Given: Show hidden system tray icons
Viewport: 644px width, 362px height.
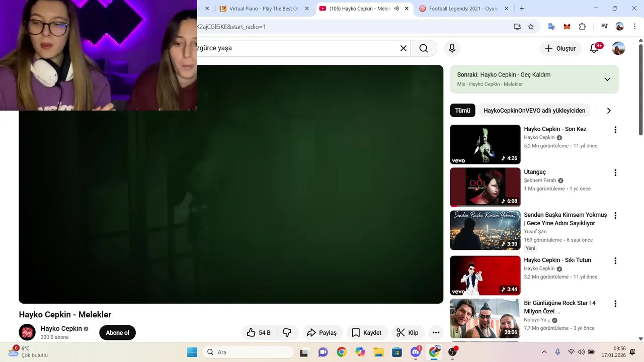Looking at the screenshot, I should pyautogui.click(x=544, y=352).
